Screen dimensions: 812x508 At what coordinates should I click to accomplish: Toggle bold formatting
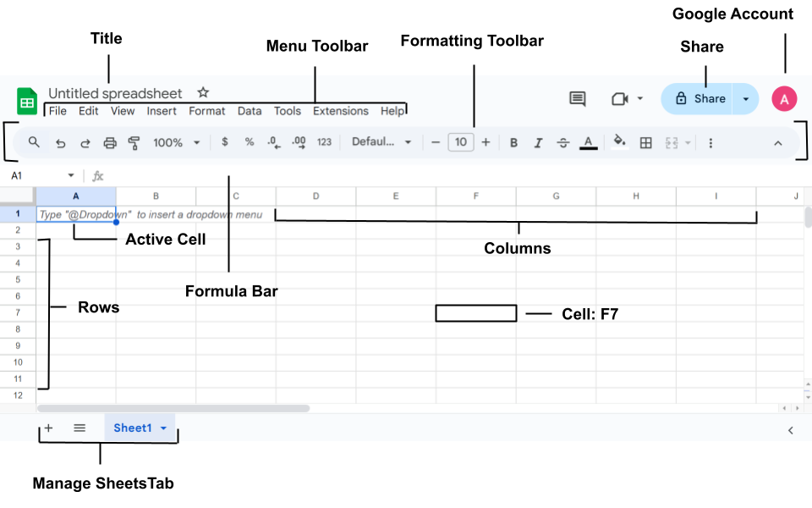pos(513,143)
